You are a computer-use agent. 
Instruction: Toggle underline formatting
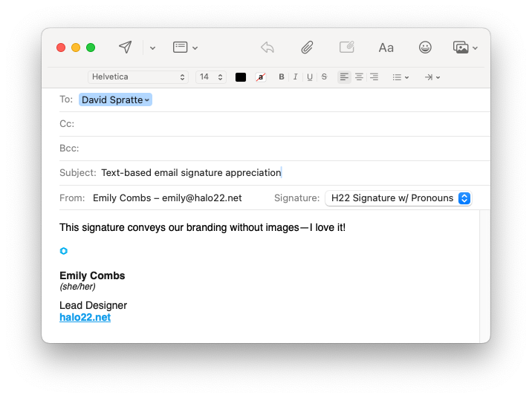click(x=309, y=77)
